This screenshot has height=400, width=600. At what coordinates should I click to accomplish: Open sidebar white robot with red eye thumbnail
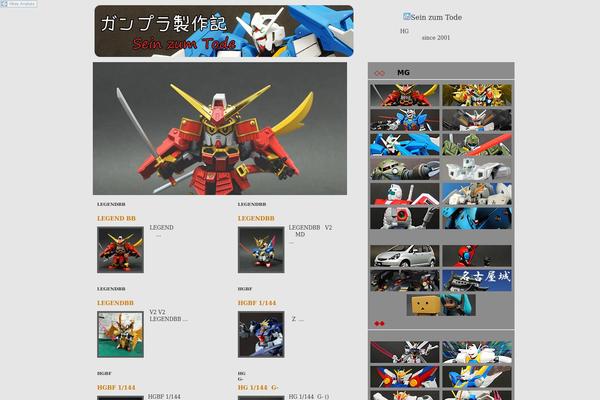tap(405, 218)
